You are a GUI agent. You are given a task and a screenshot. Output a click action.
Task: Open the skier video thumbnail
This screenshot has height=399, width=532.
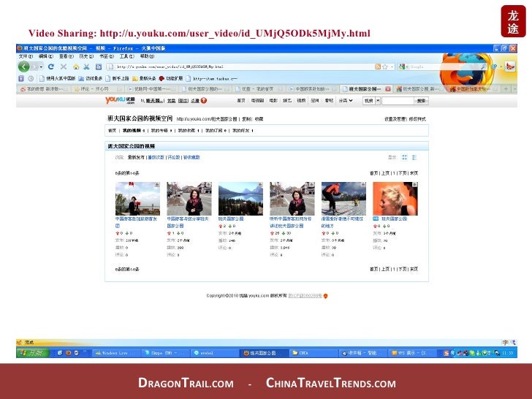click(343, 199)
